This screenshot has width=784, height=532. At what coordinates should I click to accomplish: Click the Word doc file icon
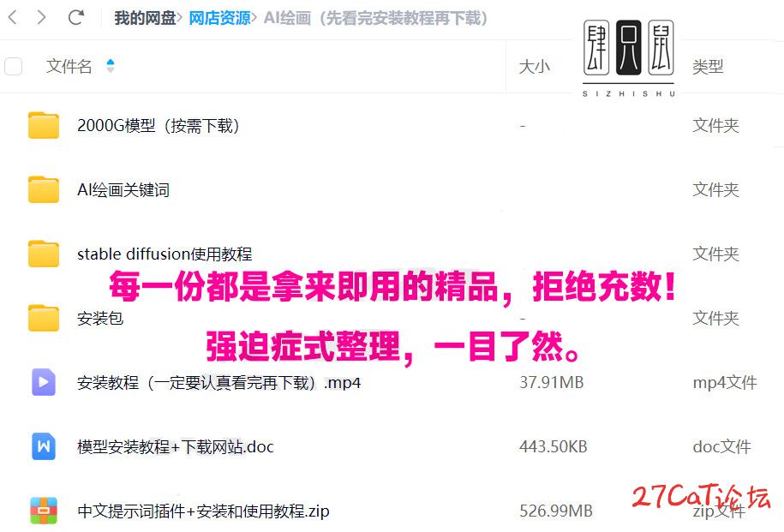(x=44, y=446)
